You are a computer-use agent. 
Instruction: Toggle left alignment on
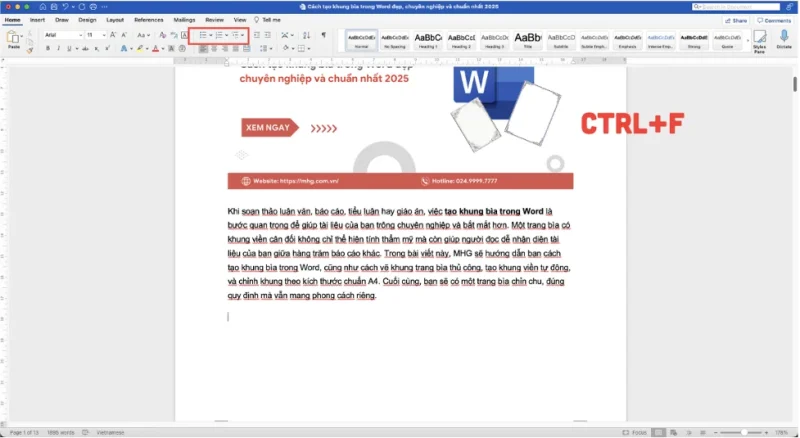(204, 48)
